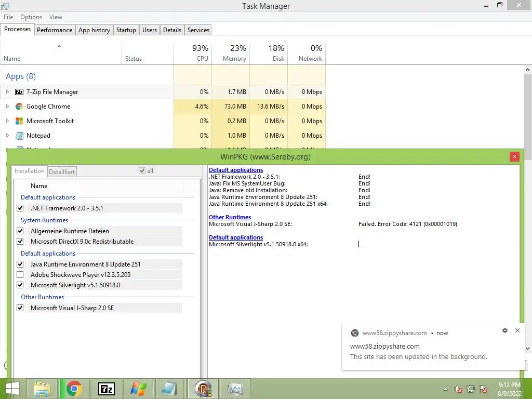
Task: Uncheck Microsoft Visual J-Sharp 2.0 SE
Action: [20, 308]
